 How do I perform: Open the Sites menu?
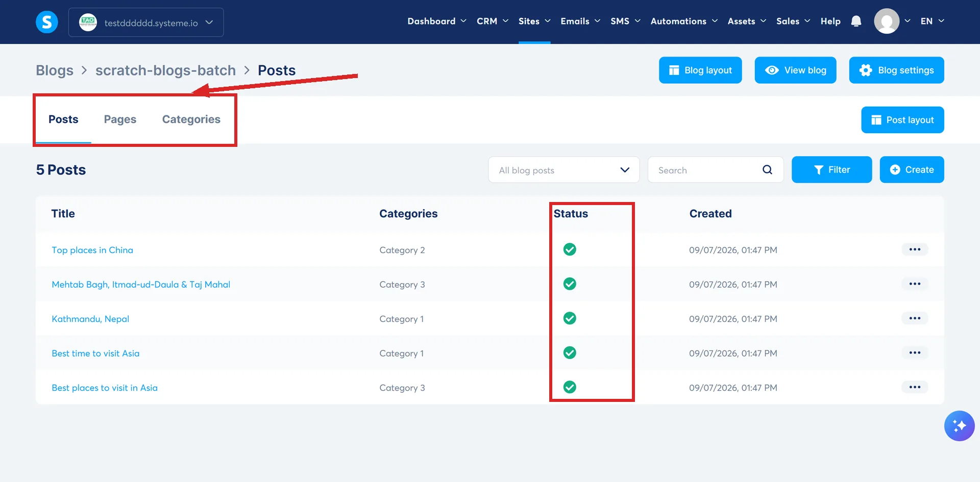pos(534,21)
